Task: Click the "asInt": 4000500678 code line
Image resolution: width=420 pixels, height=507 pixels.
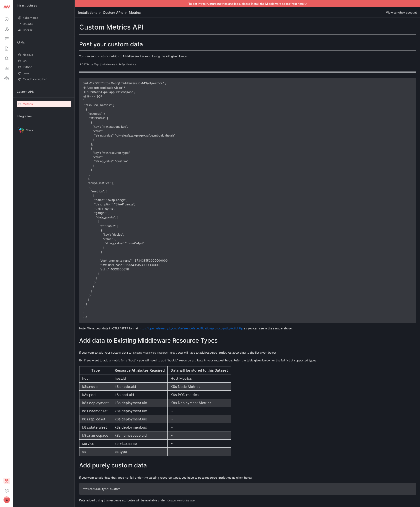Action: click(x=114, y=269)
